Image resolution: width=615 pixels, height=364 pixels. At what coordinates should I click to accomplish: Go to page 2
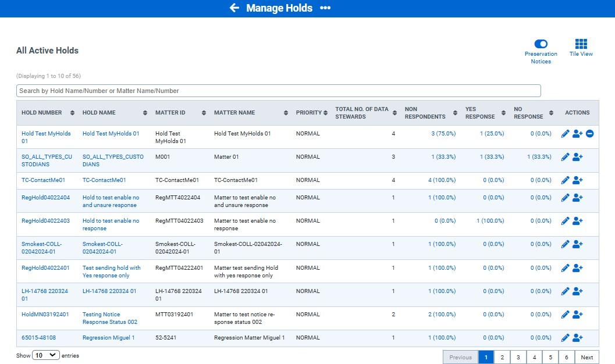point(502,358)
